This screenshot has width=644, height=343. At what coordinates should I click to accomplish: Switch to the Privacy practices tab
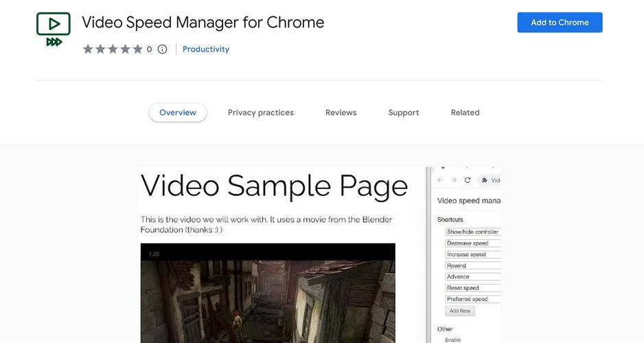pyautogui.click(x=260, y=113)
